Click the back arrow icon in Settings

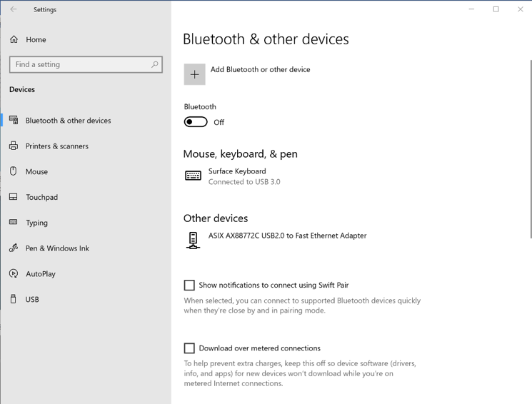point(14,9)
